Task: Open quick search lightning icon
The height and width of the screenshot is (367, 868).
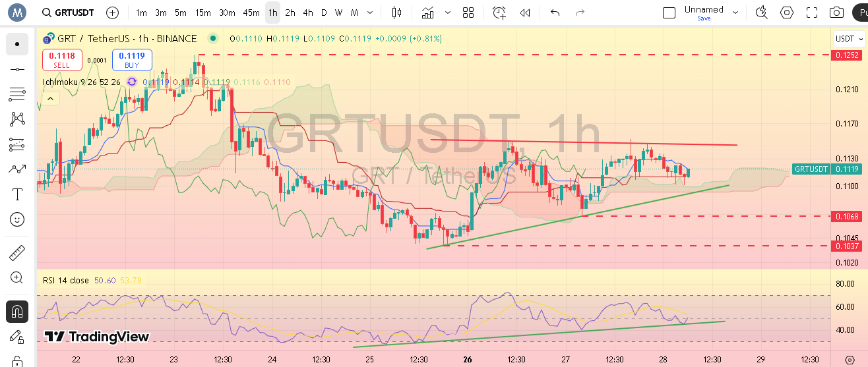Action: click(x=761, y=13)
